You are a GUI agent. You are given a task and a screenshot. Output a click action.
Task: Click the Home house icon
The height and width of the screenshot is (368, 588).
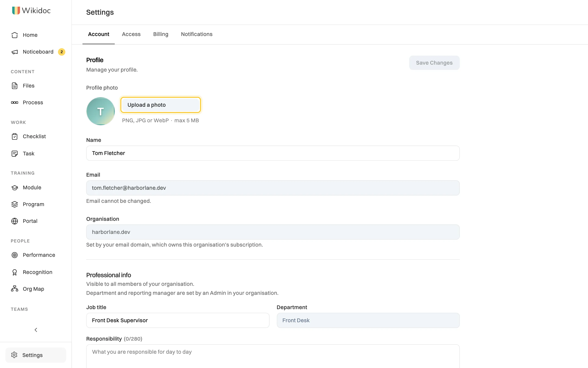tap(14, 35)
